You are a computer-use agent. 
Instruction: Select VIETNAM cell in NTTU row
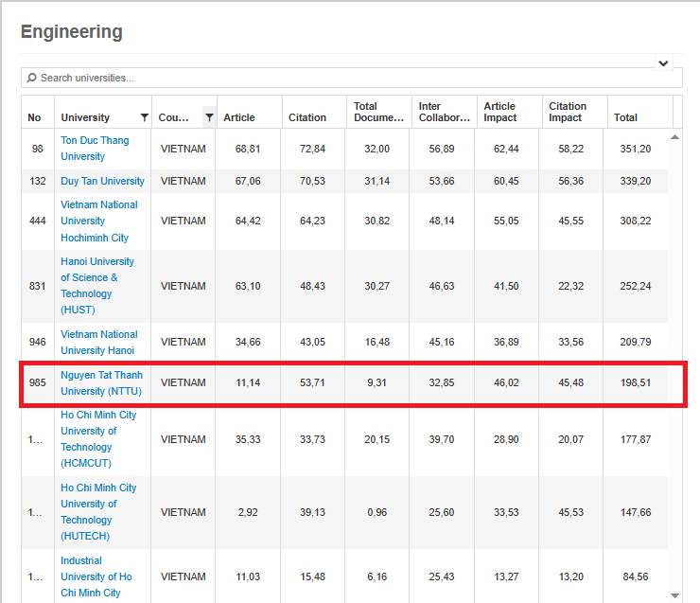tap(183, 382)
